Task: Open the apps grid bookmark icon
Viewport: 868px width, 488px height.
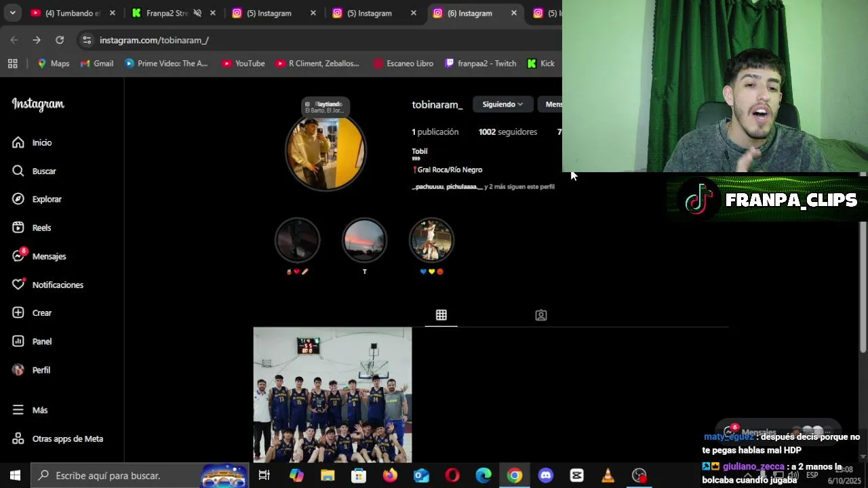Action: click(x=12, y=64)
